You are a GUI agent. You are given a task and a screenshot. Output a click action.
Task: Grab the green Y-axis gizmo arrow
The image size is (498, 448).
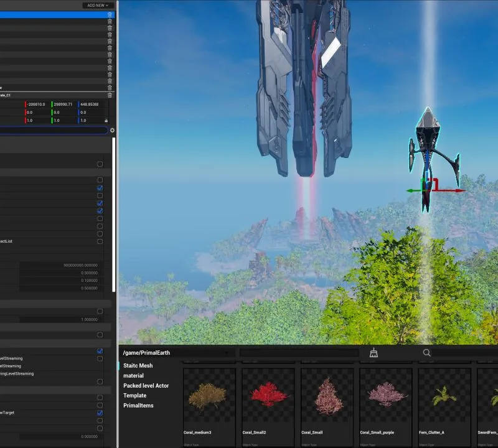(414, 191)
